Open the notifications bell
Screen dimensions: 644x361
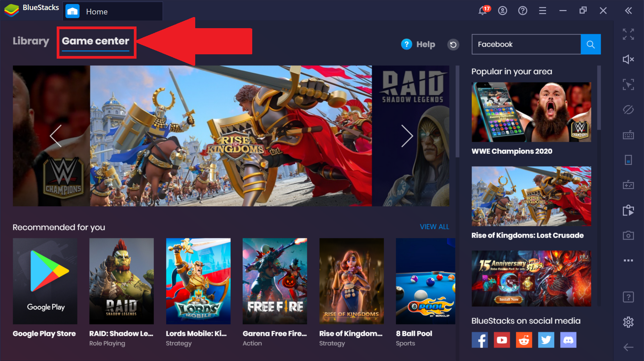(483, 11)
